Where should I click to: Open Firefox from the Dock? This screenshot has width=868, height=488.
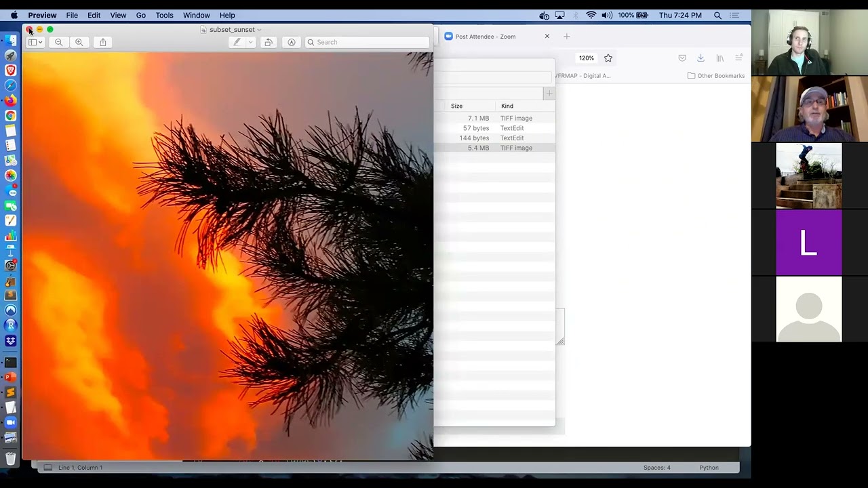pyautogui.click(x=11, y=100)
